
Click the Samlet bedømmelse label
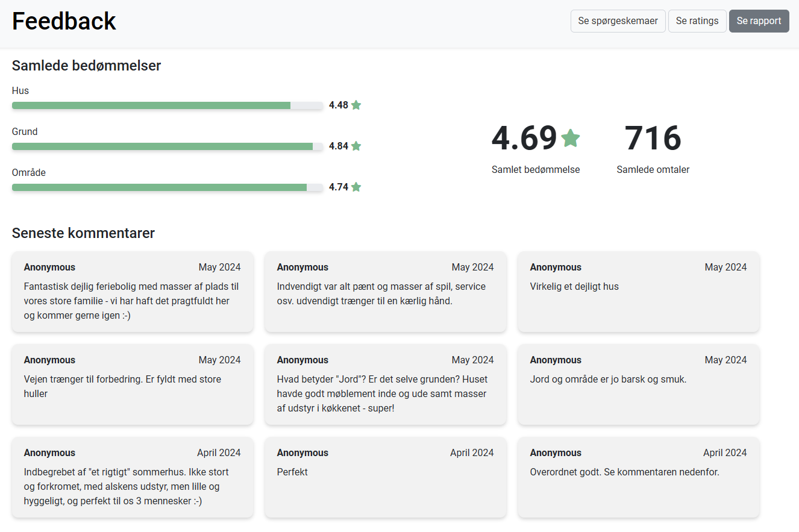pos(536,170)
